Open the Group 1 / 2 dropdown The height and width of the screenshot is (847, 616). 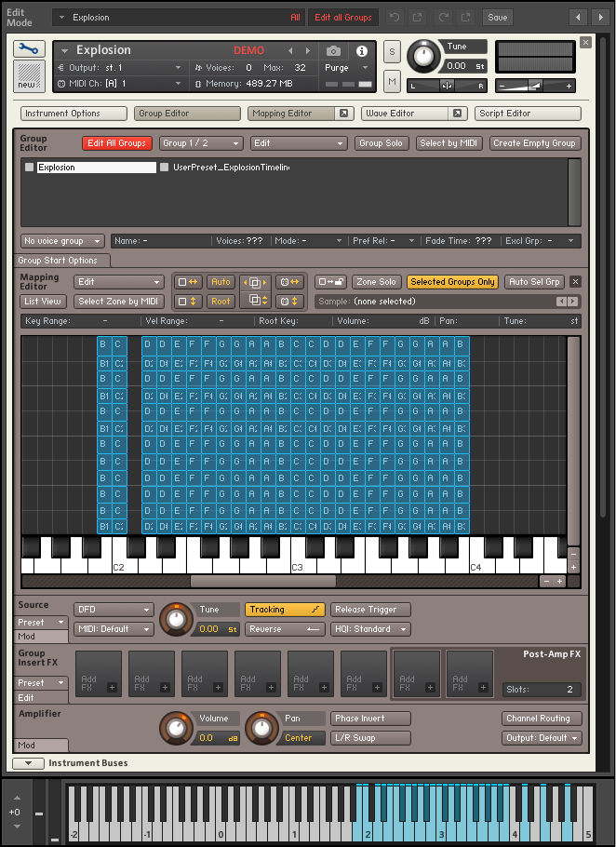click(x=201, y=143)
